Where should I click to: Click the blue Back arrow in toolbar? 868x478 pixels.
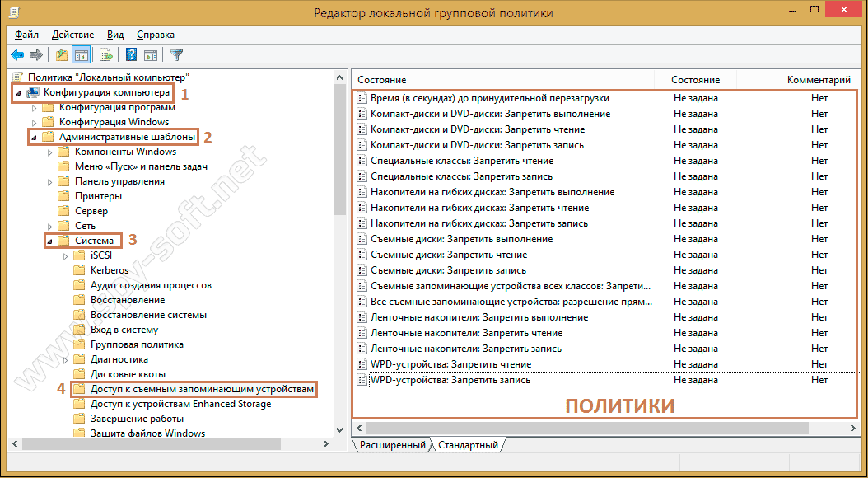(17, 55)
